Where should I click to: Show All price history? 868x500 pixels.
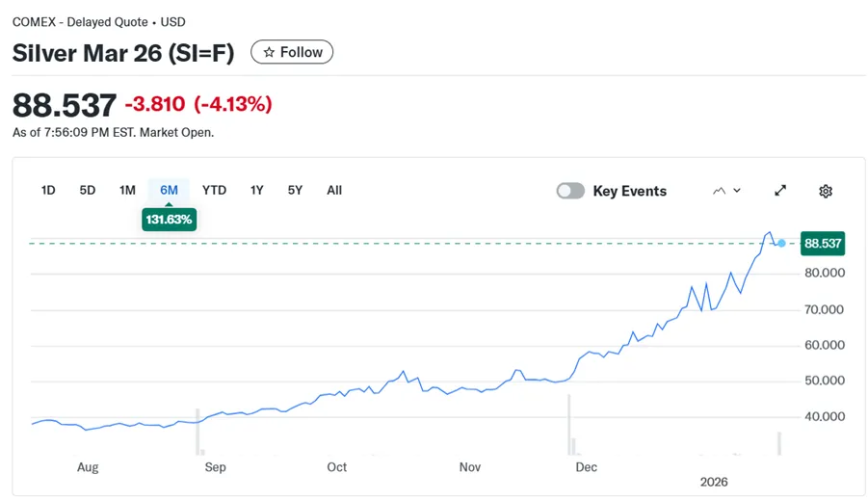pos(334,190)
